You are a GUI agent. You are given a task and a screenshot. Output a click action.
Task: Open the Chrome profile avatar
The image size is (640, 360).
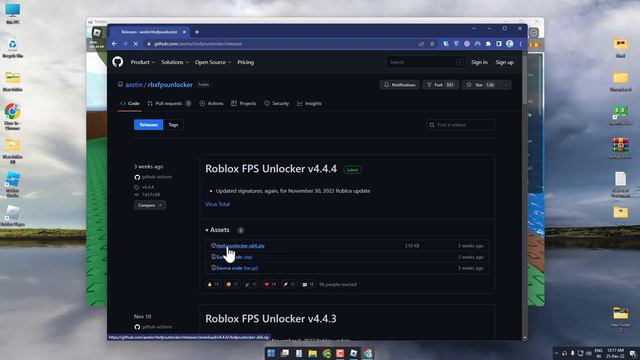point(509,44)
